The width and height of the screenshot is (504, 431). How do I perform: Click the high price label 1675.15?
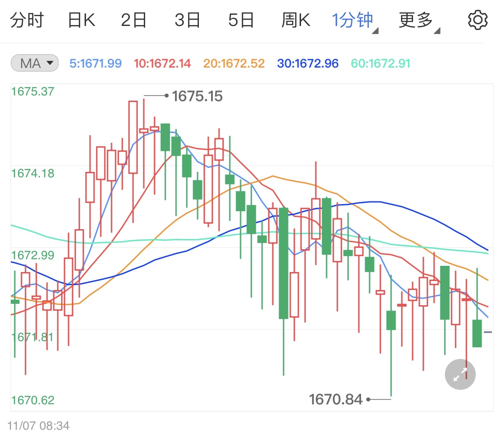coord(197,96)
